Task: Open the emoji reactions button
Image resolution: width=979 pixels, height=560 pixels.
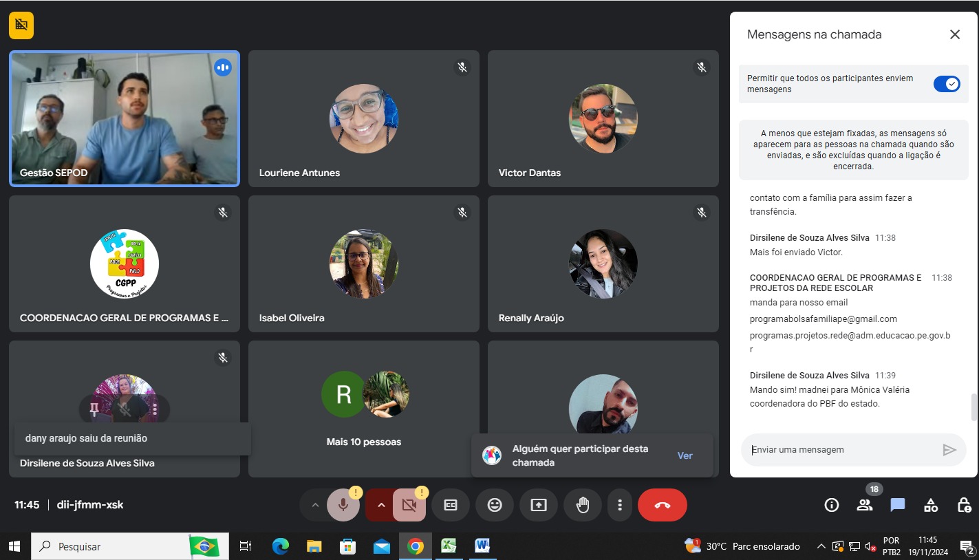Action: 495,505
